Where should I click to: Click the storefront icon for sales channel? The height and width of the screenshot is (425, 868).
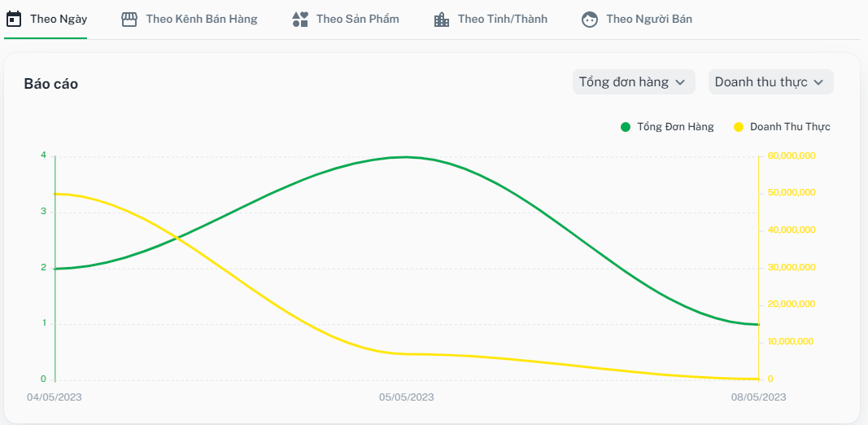129,19
